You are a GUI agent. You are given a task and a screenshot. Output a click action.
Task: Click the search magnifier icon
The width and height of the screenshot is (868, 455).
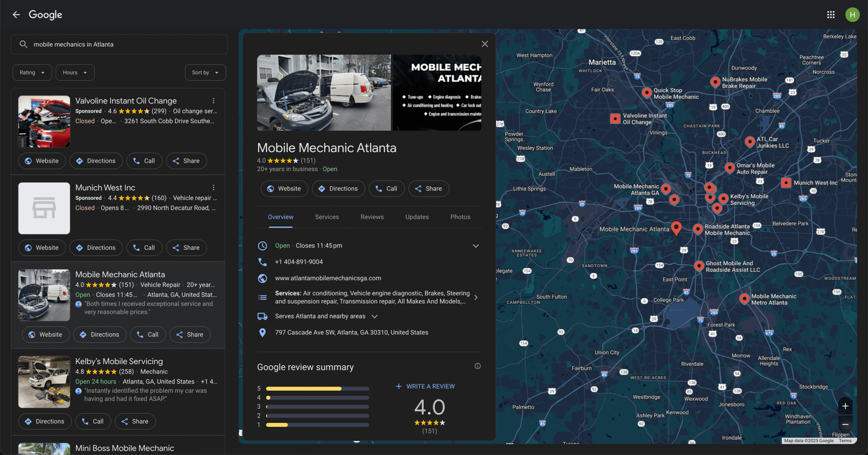(23, 45)
